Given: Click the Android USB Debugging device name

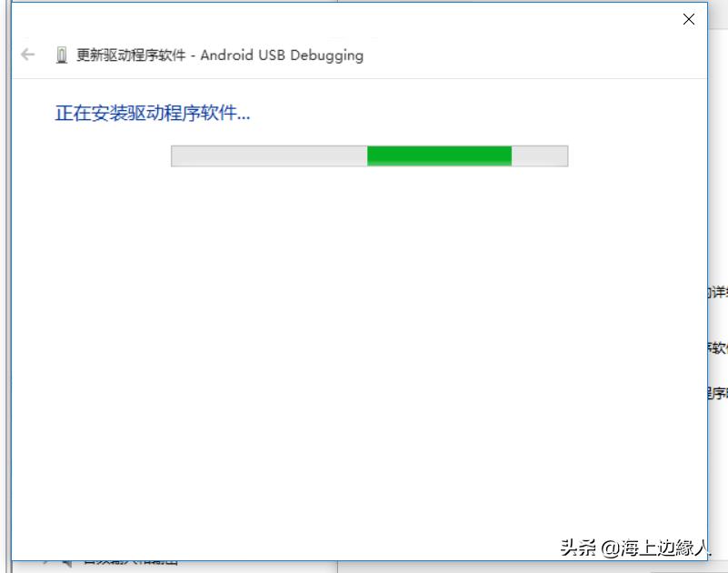Looking at the screenshot, I should tap(282, 55).
